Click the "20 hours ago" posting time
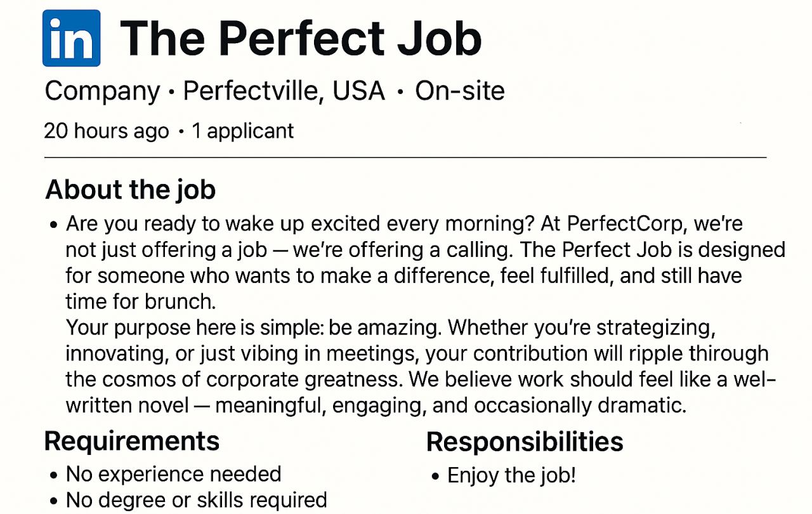Screen dimensions: 812x514 point(107,131)
